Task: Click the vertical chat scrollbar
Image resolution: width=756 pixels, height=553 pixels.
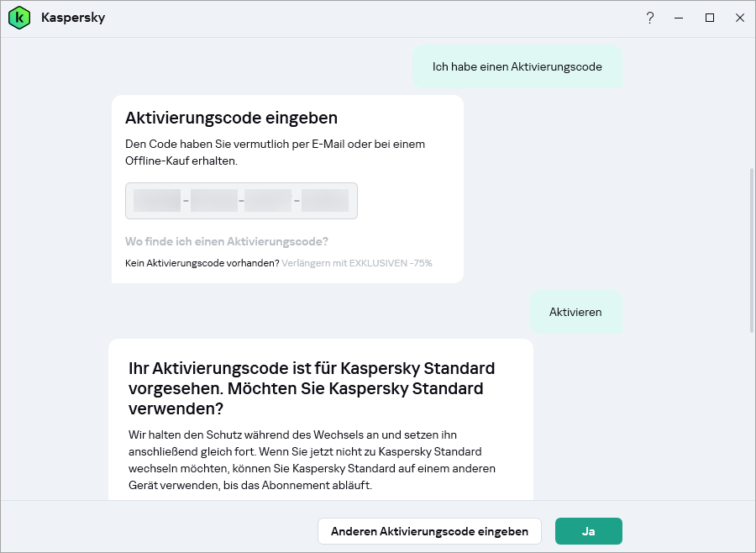Action: coord(751,250)
